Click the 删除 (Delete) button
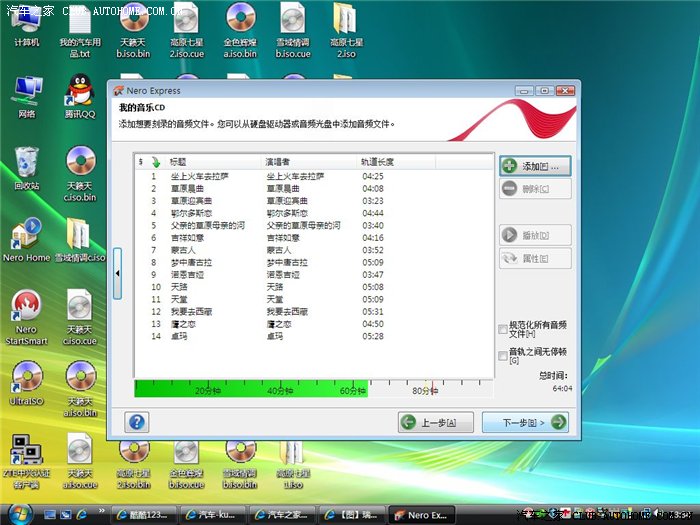 [535, 189]
